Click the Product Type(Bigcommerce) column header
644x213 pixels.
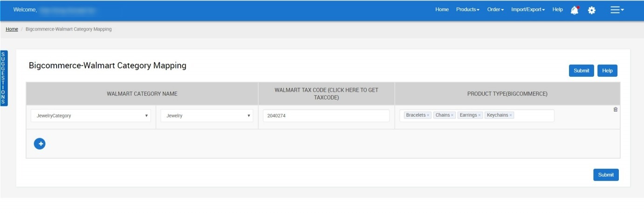coord(507,94)
